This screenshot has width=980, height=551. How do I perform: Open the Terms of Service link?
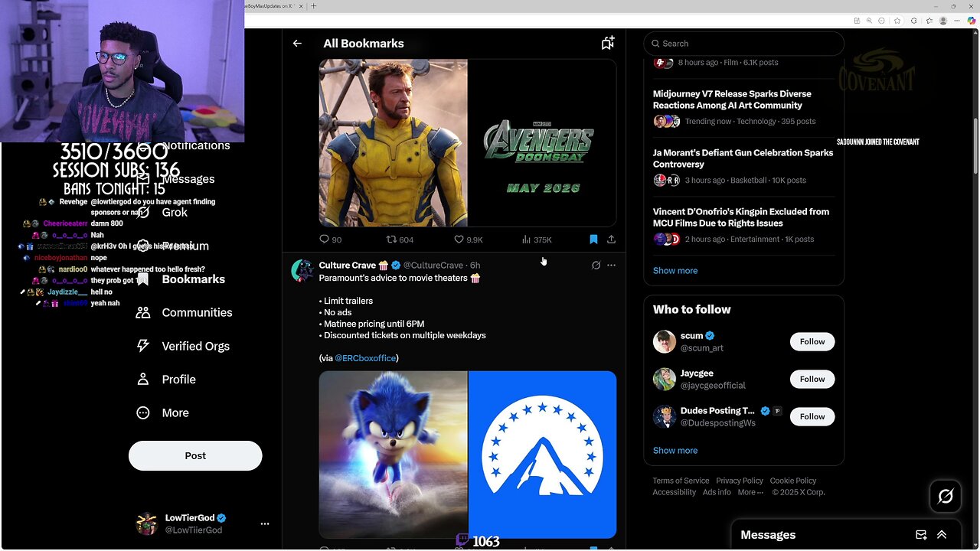click(x=681, y=481)
